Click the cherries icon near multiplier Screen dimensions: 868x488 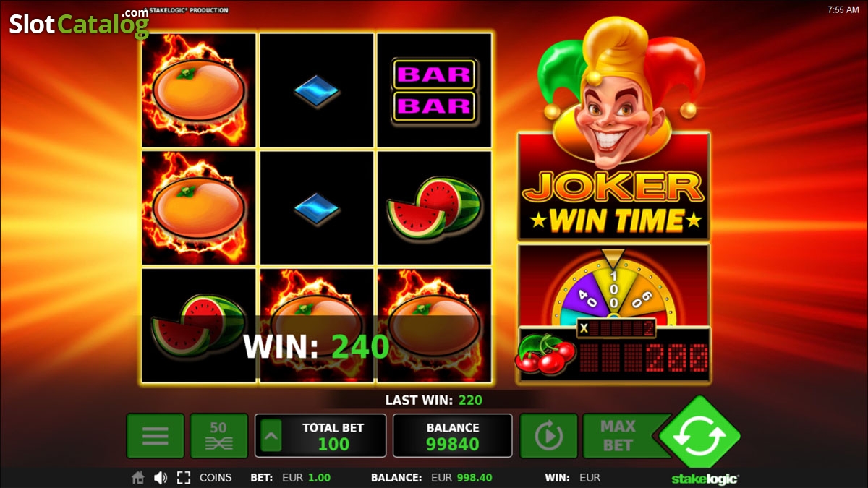tap(545, 354)
